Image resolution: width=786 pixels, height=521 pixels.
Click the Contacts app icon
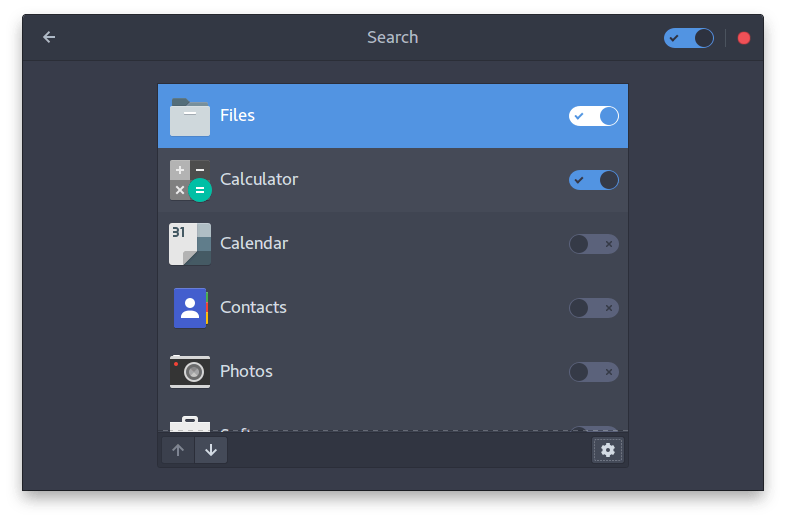point(189,308)
